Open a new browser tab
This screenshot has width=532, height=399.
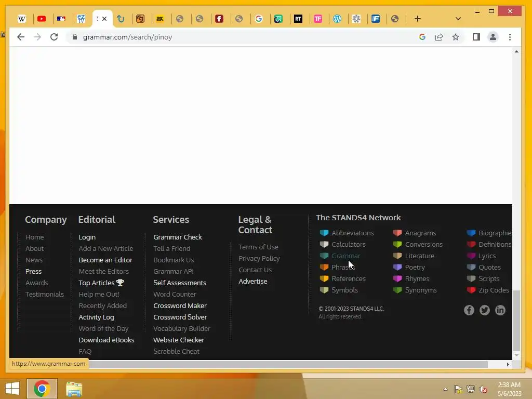pyautogui.click(x=418, y=19)
